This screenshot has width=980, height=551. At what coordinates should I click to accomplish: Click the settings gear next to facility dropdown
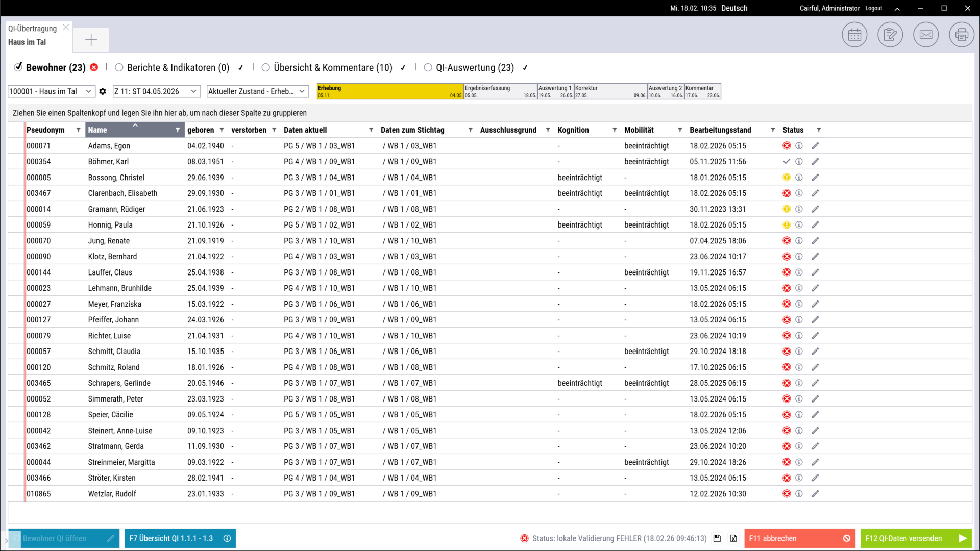click(x=103, y=91)
